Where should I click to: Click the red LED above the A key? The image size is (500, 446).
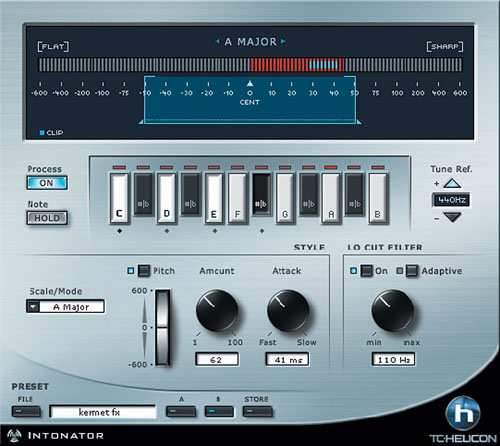click(x=331, y=167)
